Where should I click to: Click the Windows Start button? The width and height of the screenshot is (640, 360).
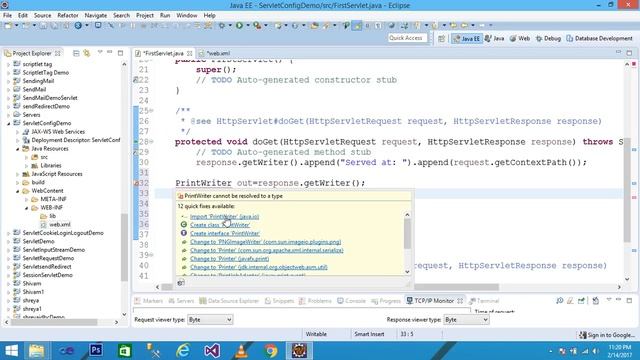[11, 351]
